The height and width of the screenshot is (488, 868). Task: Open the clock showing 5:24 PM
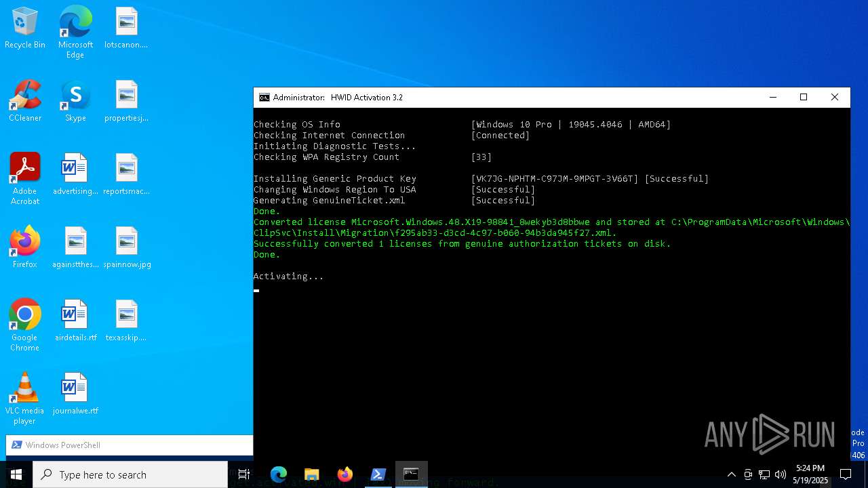pyautogui.click(x=810, y=474)
